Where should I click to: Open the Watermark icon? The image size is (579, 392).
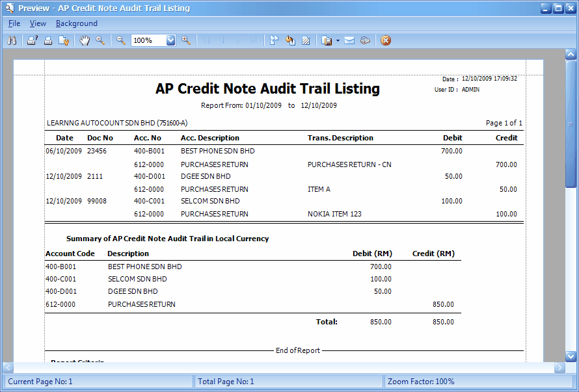(x=306, y=40)
